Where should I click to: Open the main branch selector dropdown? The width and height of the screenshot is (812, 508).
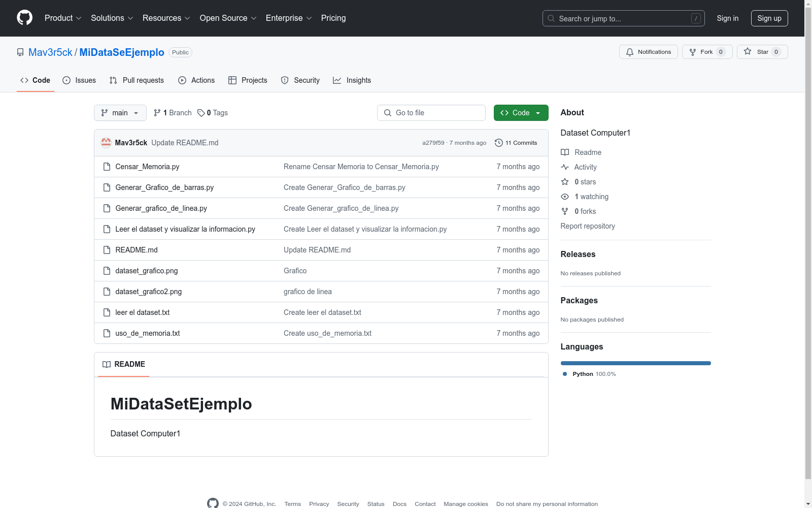120,113
